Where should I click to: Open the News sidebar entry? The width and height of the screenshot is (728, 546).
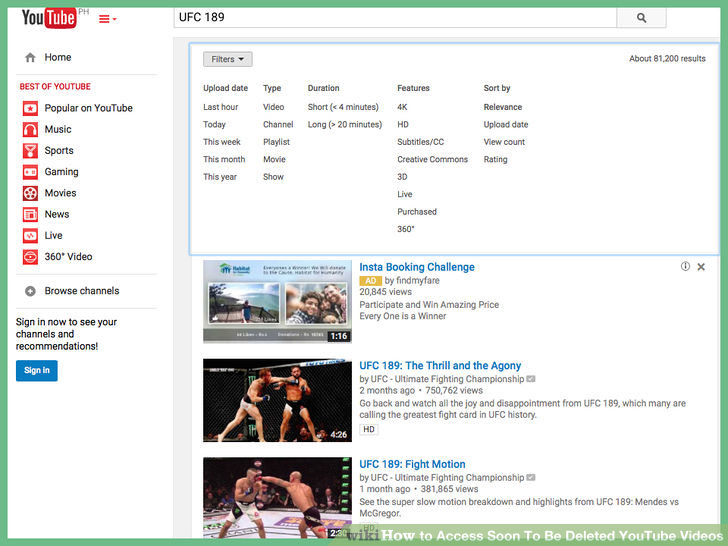[57, 214]
